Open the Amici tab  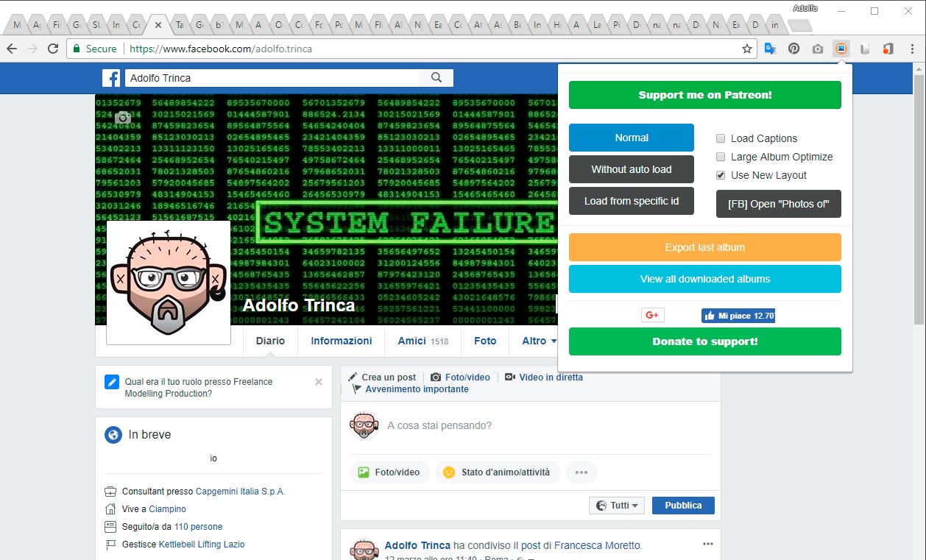(423, 341)
